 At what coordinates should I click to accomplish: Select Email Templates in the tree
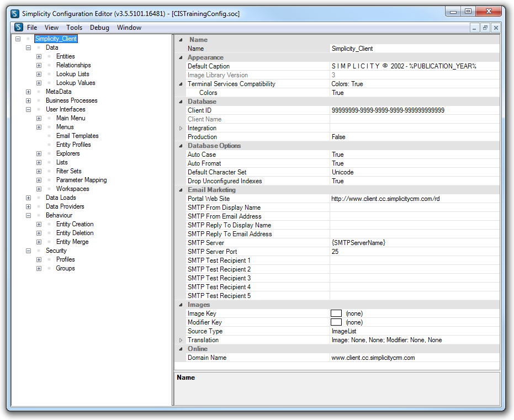tap(77, 136)
